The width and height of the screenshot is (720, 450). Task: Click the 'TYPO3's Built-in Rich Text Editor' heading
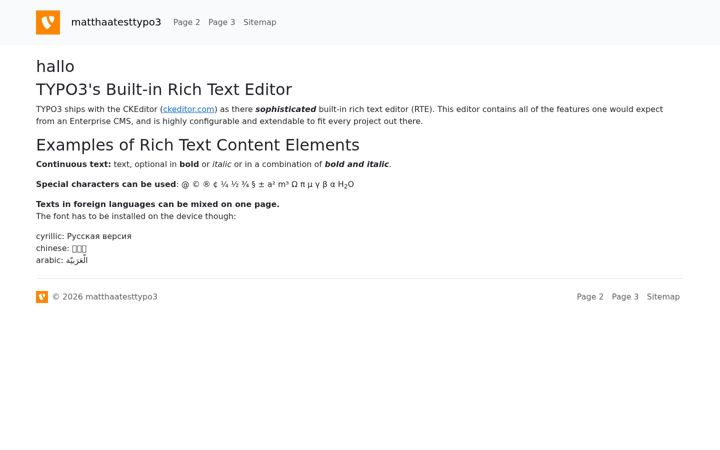click(164, 89)
